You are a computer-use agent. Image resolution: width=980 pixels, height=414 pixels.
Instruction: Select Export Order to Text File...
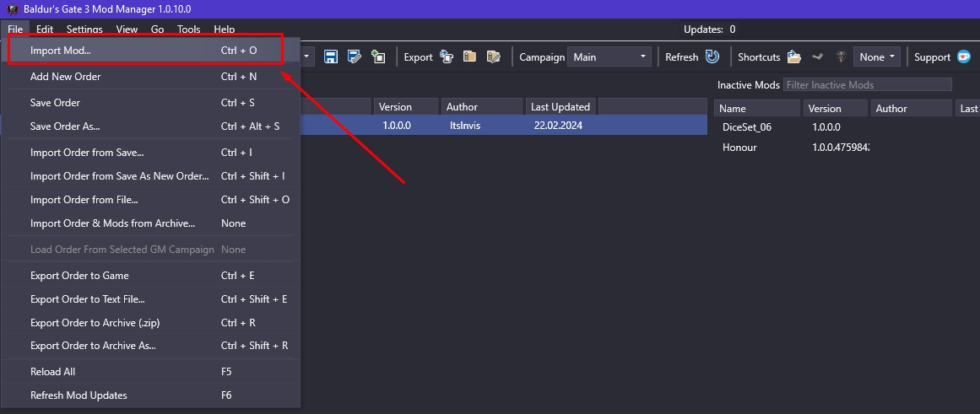[150, 299]
